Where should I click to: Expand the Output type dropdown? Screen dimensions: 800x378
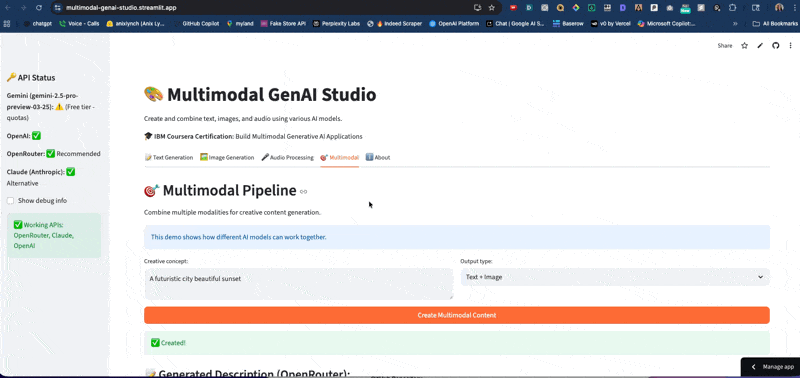pos(615,277)
